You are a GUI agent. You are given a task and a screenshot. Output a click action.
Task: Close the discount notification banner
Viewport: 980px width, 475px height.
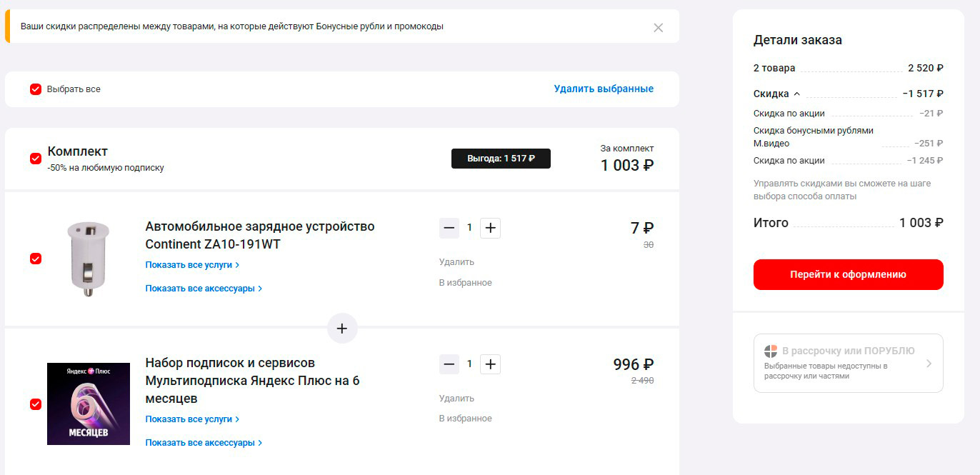658,28
